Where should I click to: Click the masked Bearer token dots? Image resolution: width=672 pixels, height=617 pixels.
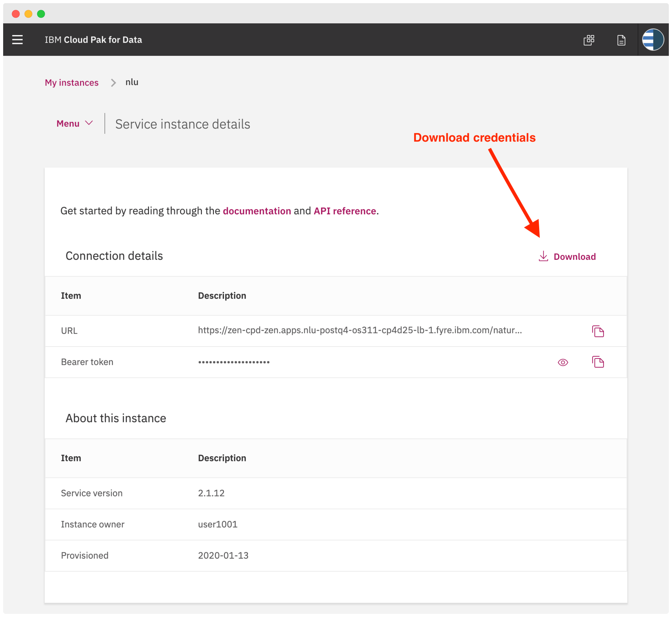(x=234, y=362)
